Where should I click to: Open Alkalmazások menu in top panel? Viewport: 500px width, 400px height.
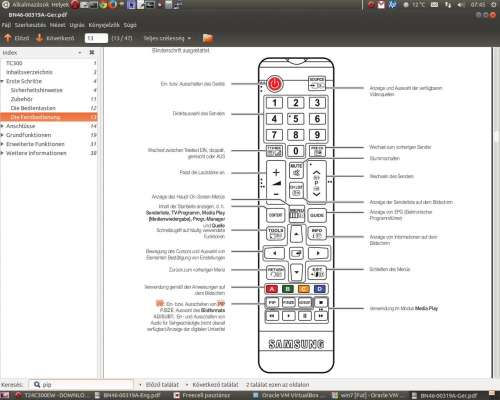(31, 5)
